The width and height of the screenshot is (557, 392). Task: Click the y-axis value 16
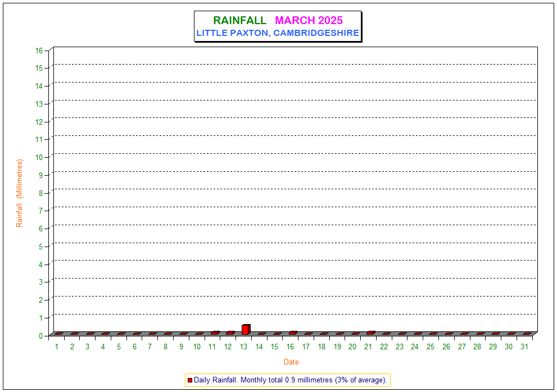click(39, 51)
